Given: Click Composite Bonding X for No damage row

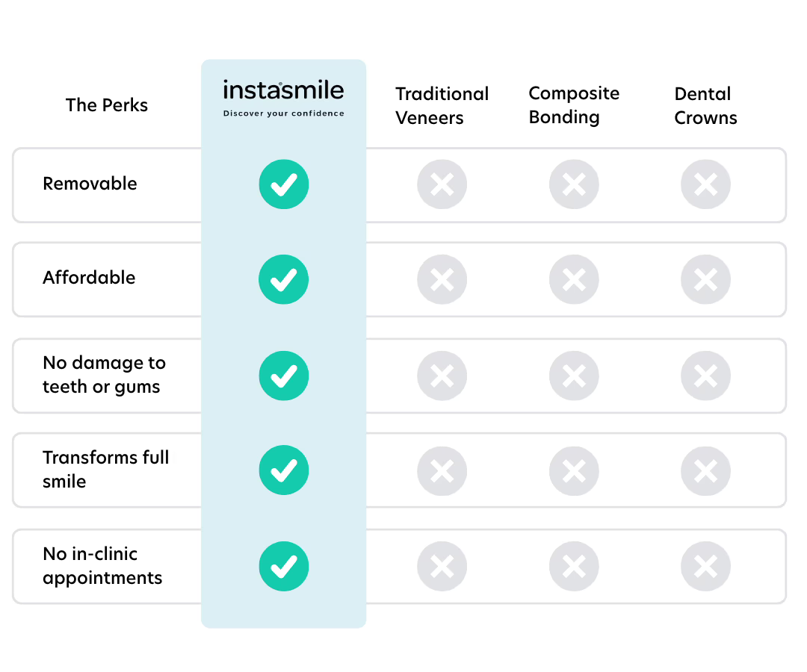Looking at the screenshot, I should click(574, 376).
